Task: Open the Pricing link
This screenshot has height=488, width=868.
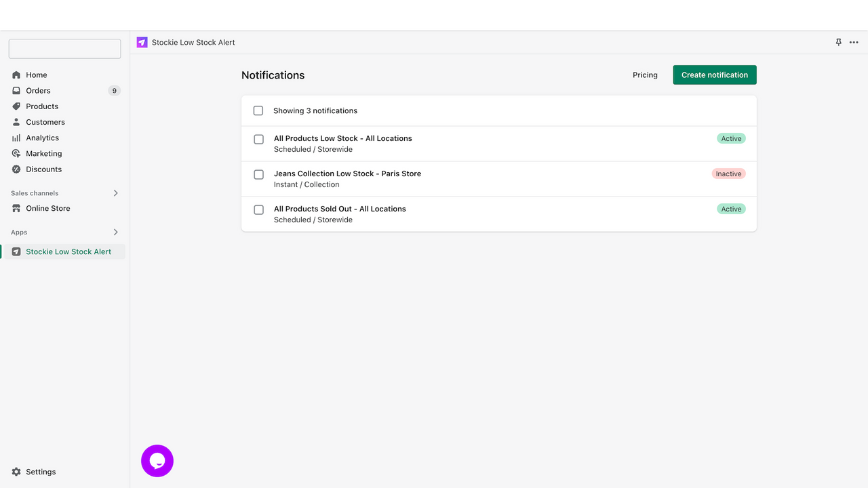Action: [x=645, y=75]
